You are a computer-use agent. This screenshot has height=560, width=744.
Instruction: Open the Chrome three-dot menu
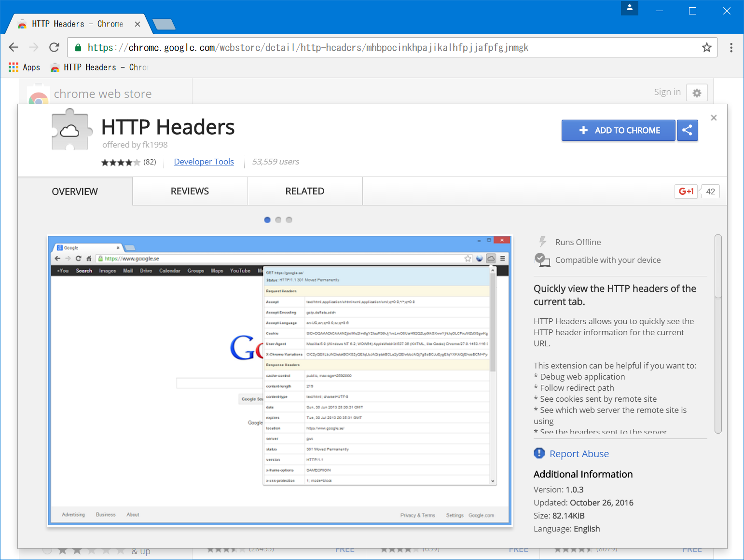click(x=731, y=47)
